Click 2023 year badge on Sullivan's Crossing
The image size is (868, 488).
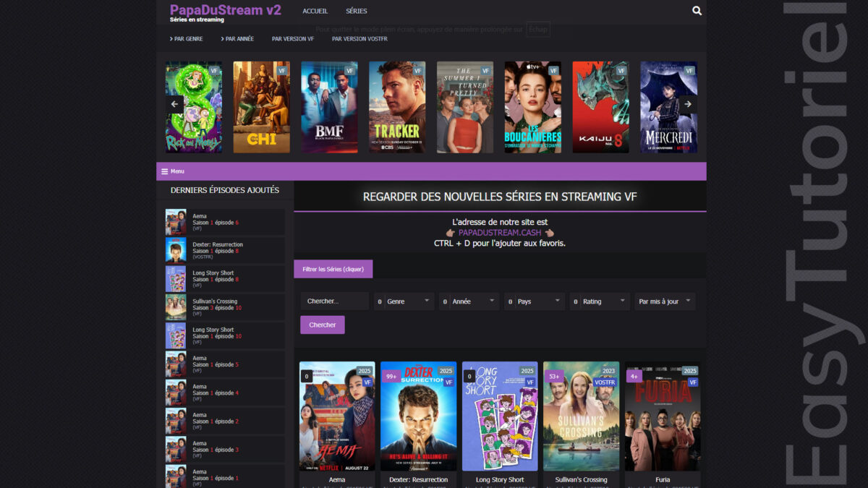pyautogui.click(x=608, y=371)
